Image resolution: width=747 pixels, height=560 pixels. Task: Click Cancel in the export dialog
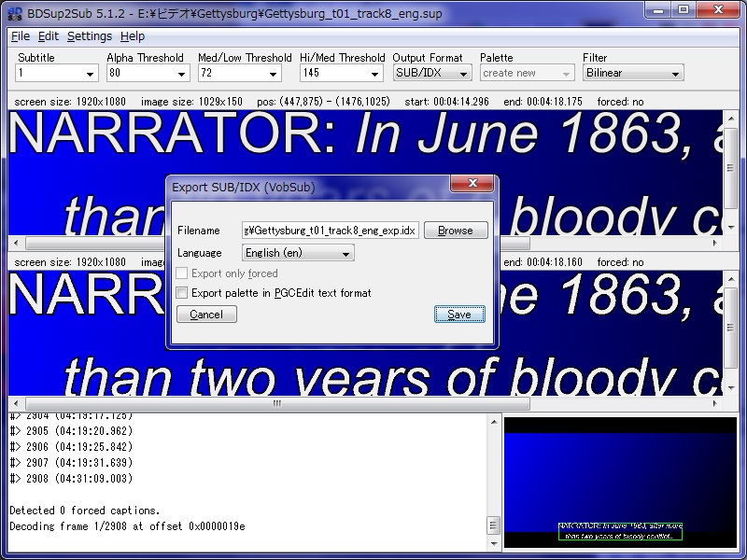point(206,315)
